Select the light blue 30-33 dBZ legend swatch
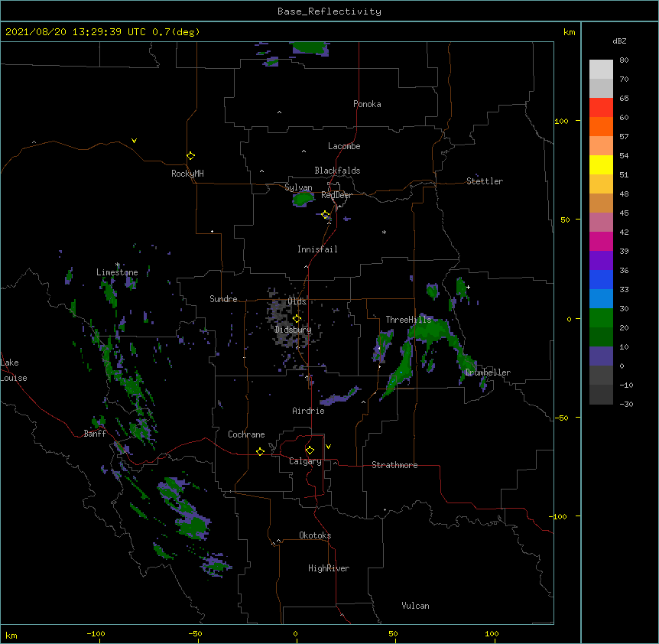The width and height of the screenshot is (659, 644). click(601, 299)
